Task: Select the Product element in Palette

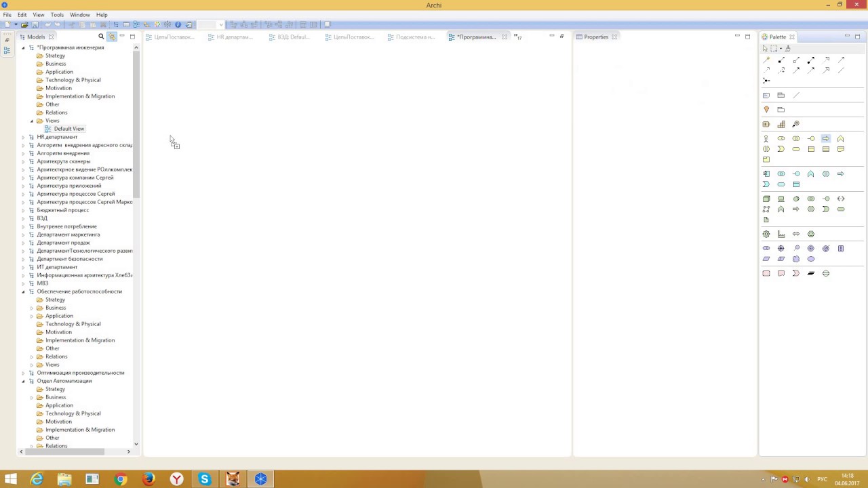Action: coord(766,160)
